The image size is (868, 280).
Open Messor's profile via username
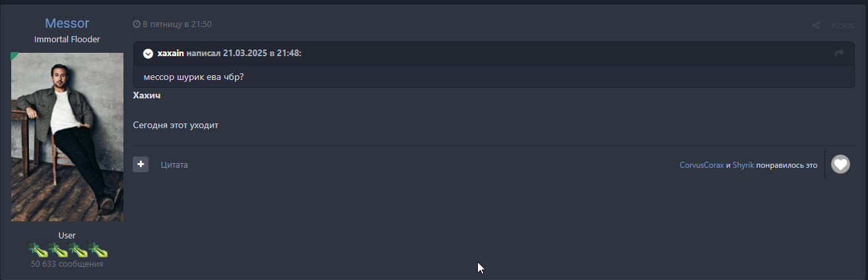pyautogui.click(x=67, y=24)
